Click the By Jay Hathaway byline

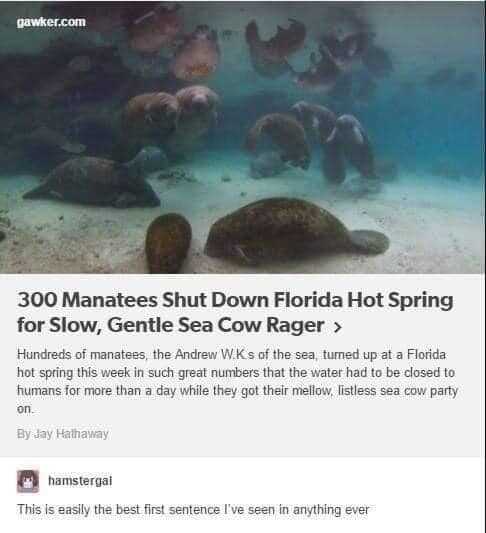[x=63, y=434]
